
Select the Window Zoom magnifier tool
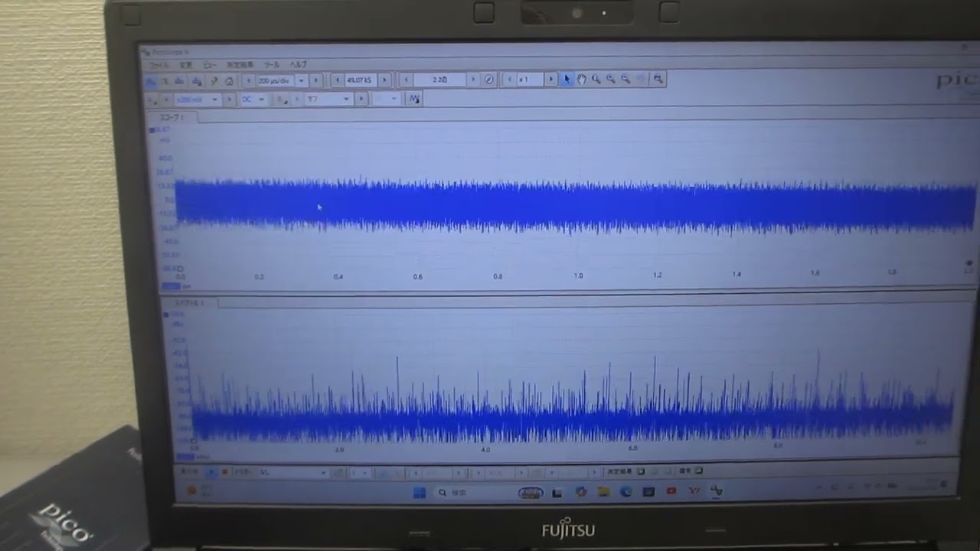596,80
